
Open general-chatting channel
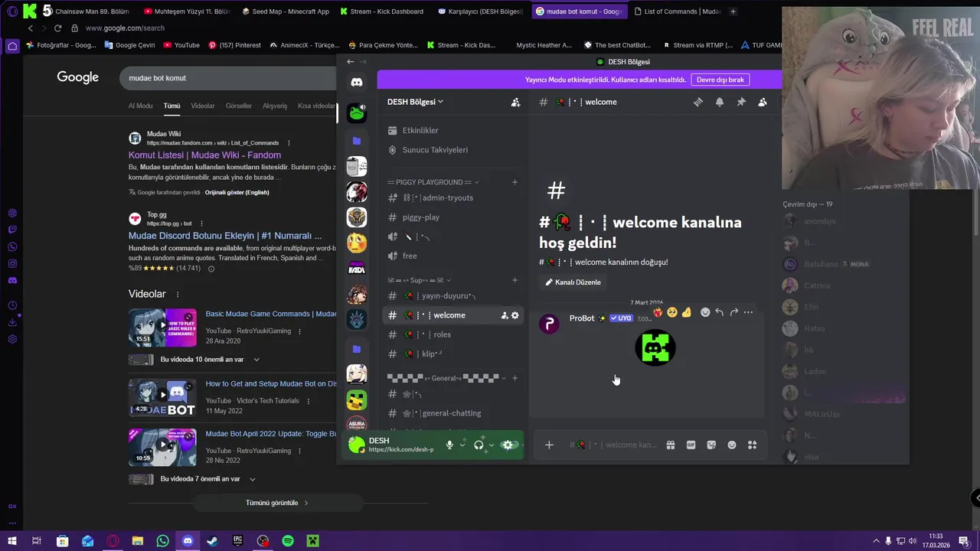[x=452, y=413]
